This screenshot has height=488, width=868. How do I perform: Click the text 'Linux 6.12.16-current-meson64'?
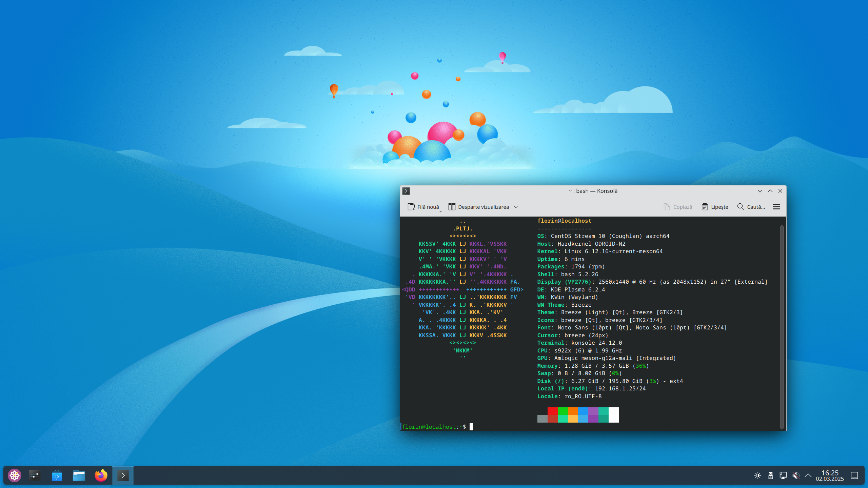(613, 251)
